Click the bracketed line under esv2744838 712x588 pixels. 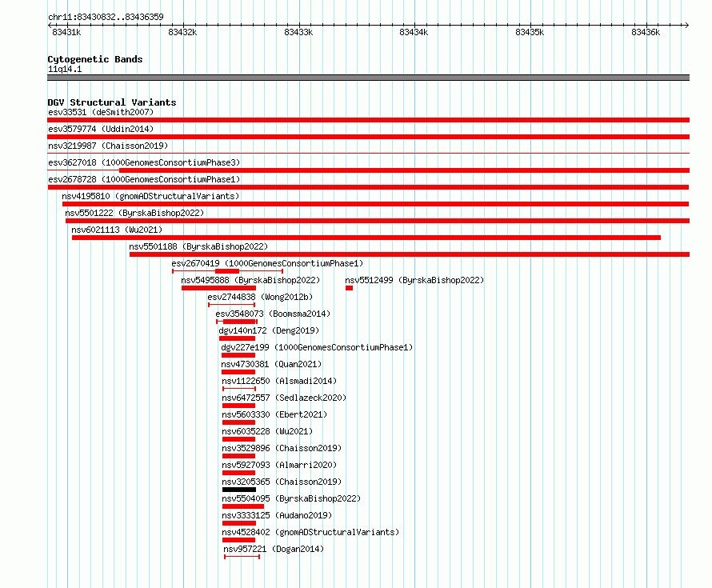(231, 305)
